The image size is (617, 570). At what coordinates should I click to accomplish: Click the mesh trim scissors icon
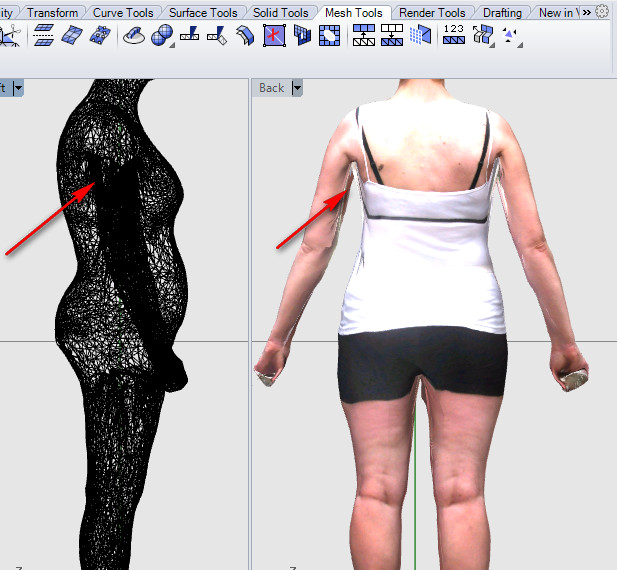pyautogui.click(x=10, y=35)
